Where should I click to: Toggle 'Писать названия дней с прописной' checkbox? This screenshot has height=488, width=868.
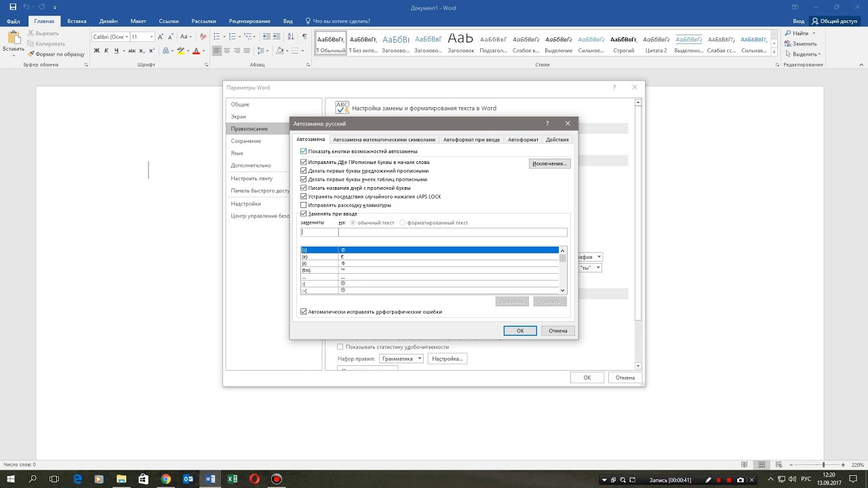click(304, 188)
